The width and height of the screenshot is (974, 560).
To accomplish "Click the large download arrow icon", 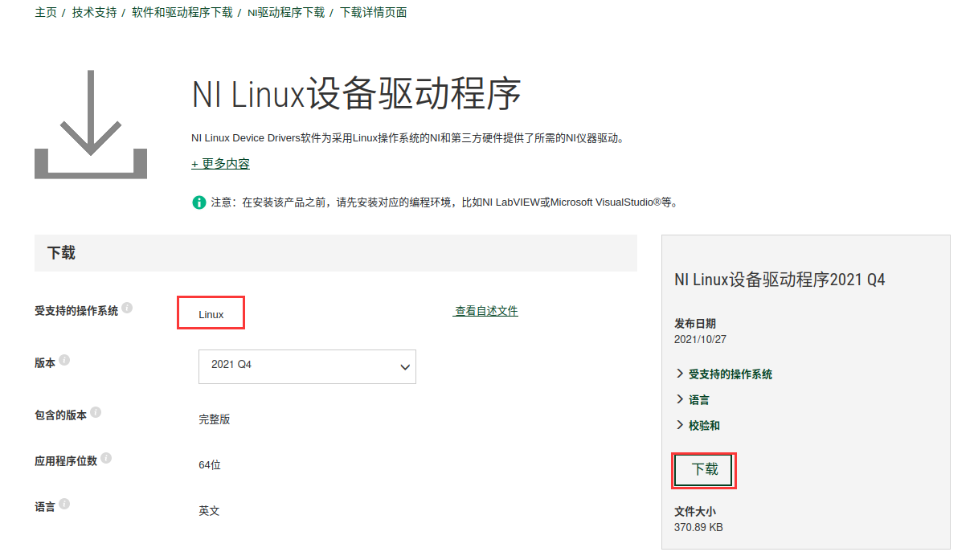I will coord(91,124).
